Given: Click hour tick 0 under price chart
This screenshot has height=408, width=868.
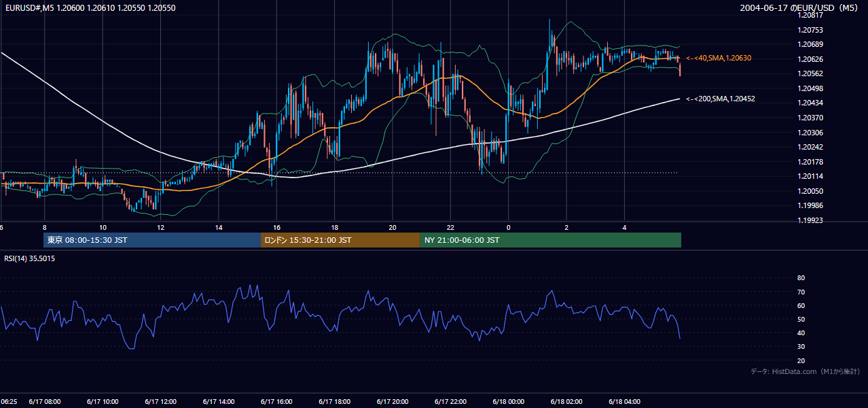Looking at the screenshot, I should tap(509, 227).
